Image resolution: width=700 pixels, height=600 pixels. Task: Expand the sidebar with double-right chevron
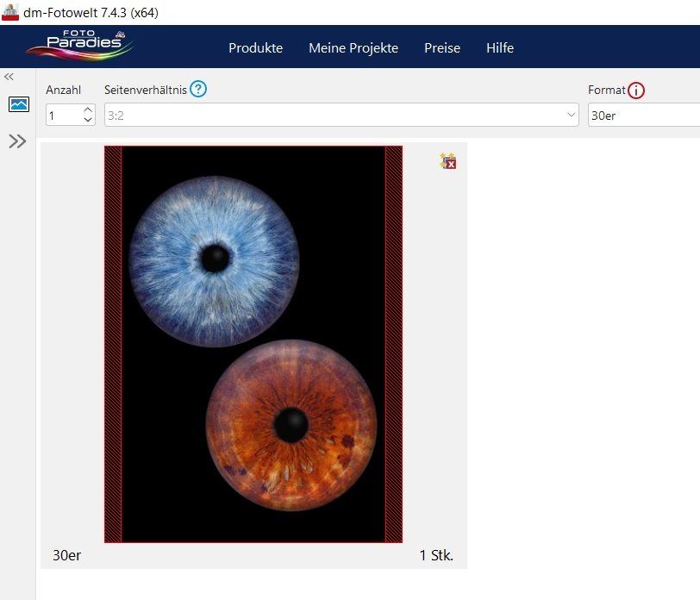17,141
